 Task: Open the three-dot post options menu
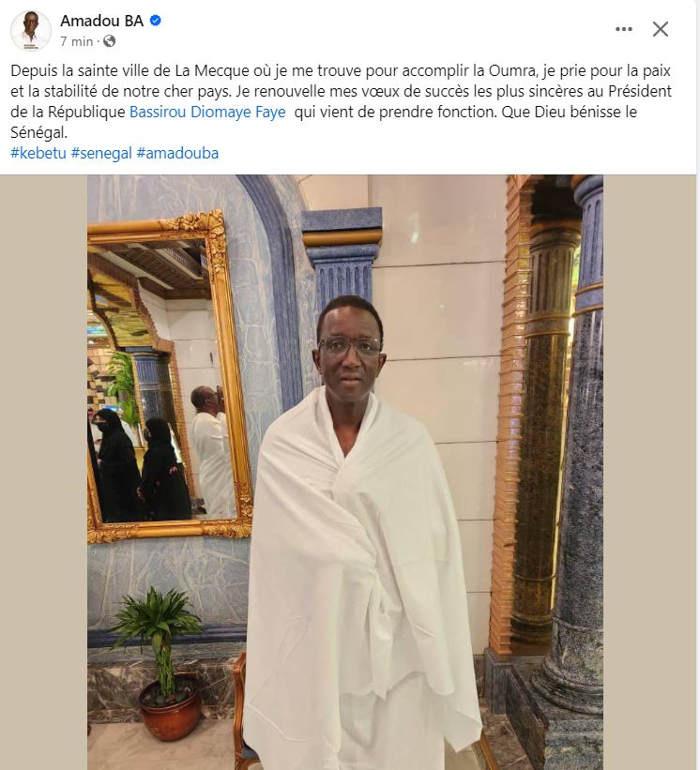pyautogui.click(x=624, y=29)
